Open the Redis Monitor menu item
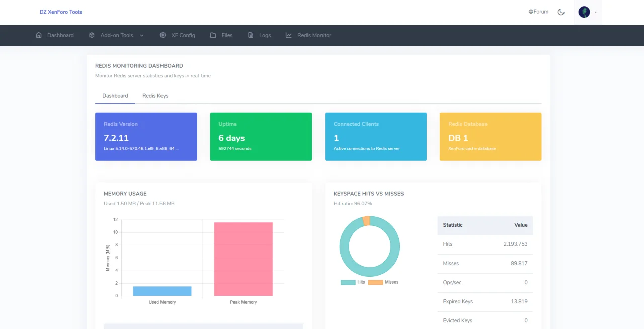644x329 pixels. (x=314, y=35)
